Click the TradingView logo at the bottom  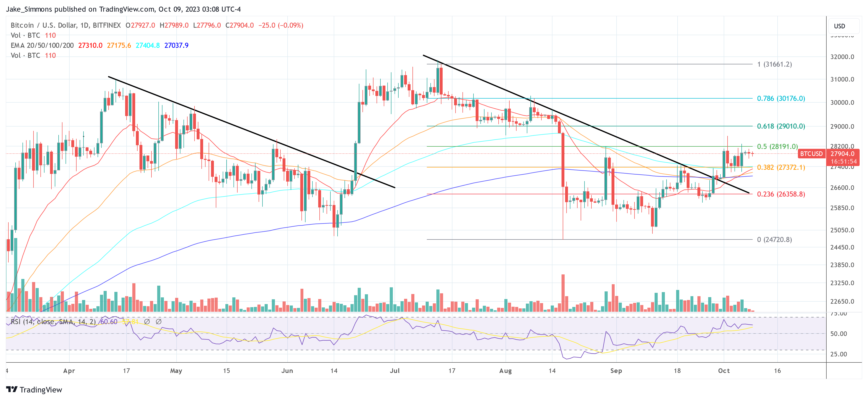[x=34, y=389]
